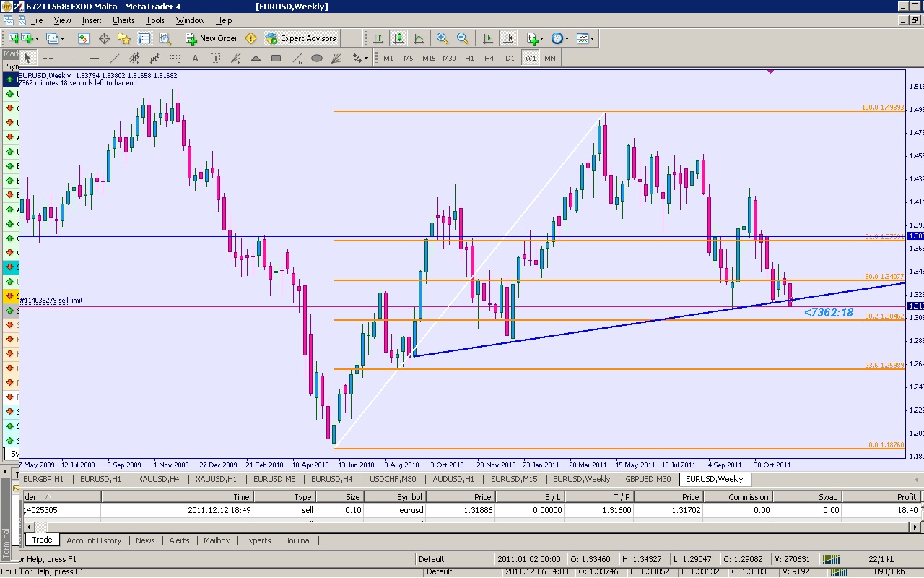Viewport: 924px width, 578px height.
Task: Select the H4 timeframe button
Action: 489,58
